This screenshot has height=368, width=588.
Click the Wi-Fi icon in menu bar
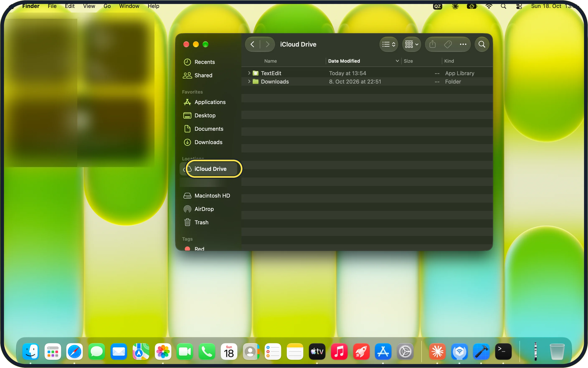[x=489, y=6]
